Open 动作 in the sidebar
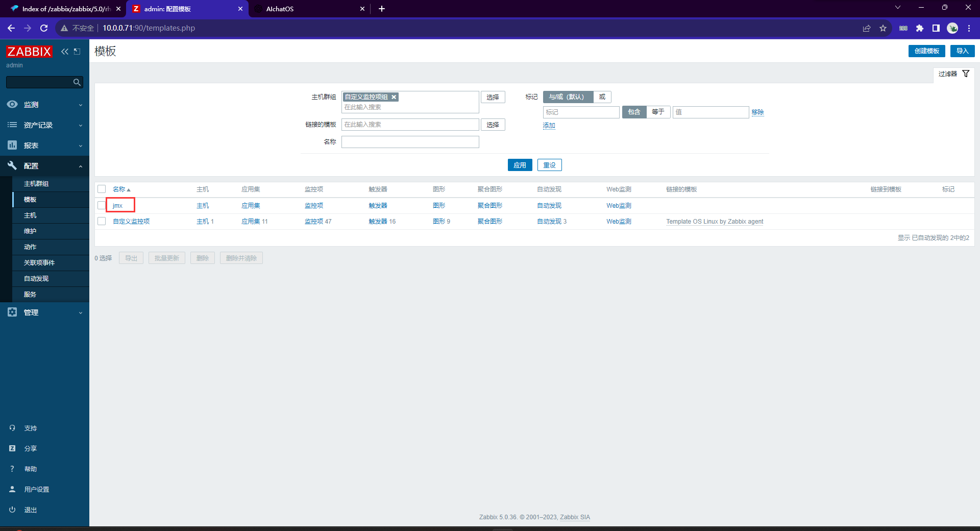 tap(30, 247)
